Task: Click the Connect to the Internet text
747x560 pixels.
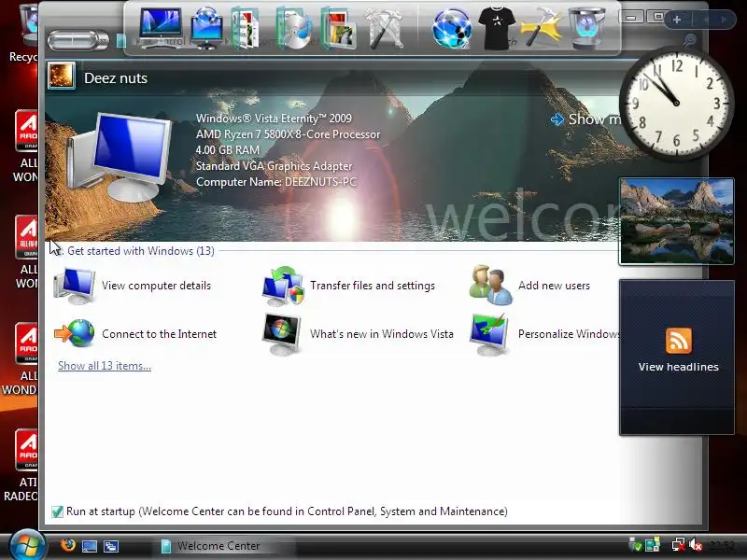Action: click(159, 334)
